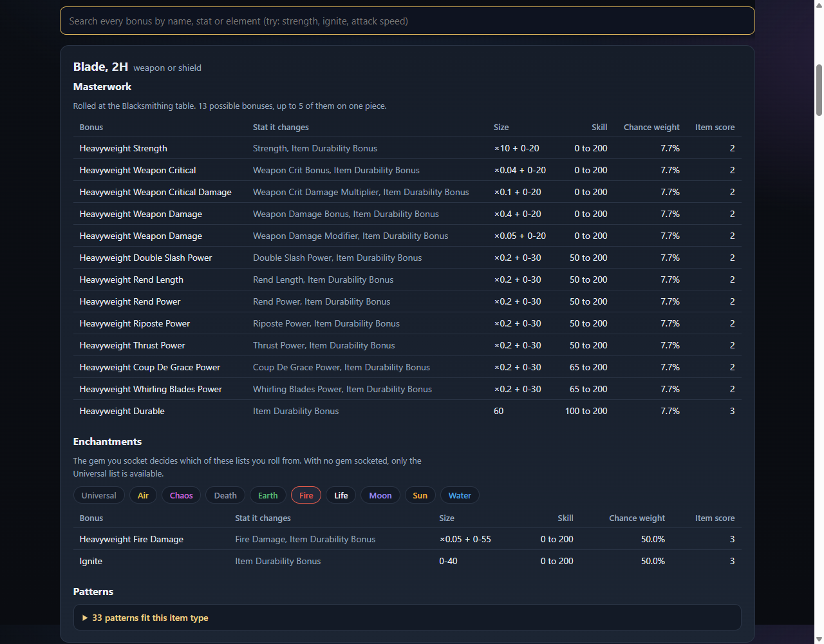Click the Heavyweight Weapon Critical Damage bonus

pyautogui.click(x=155, y=192)
